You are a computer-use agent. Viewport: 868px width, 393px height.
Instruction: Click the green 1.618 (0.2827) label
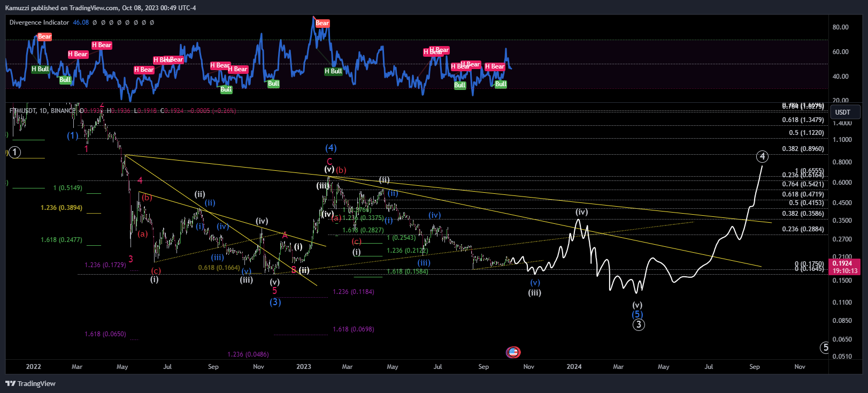(363, 230)
